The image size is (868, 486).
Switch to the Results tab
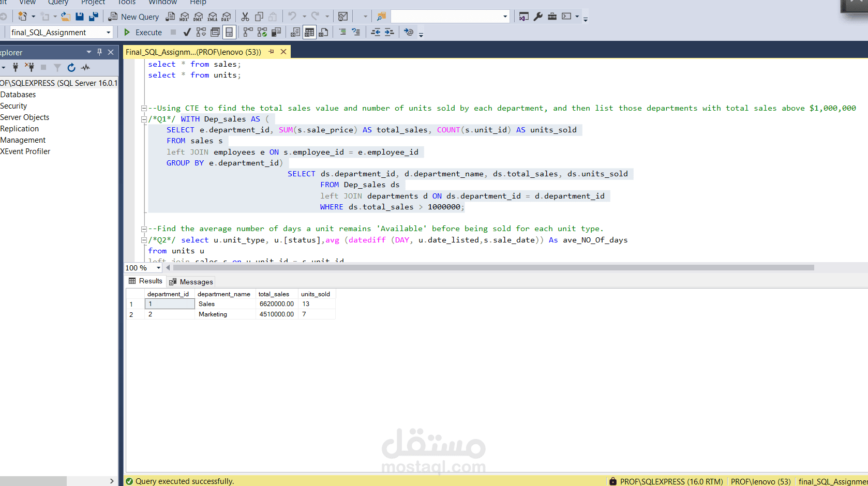pyautogui.click(x=145, y=281)
